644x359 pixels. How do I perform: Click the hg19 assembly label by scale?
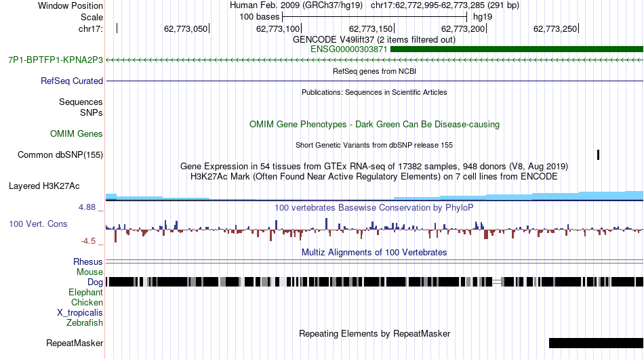[482, 17]
